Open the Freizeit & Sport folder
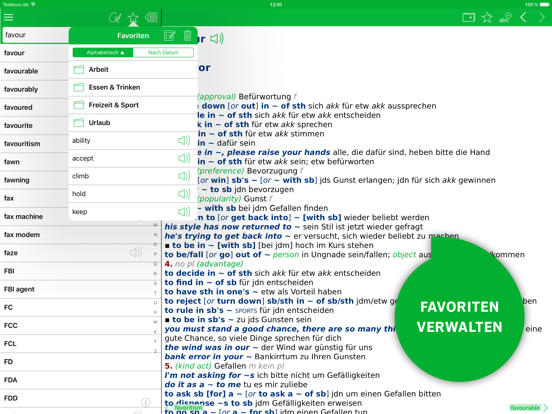 pyautogui.click(x=133, y=105)
